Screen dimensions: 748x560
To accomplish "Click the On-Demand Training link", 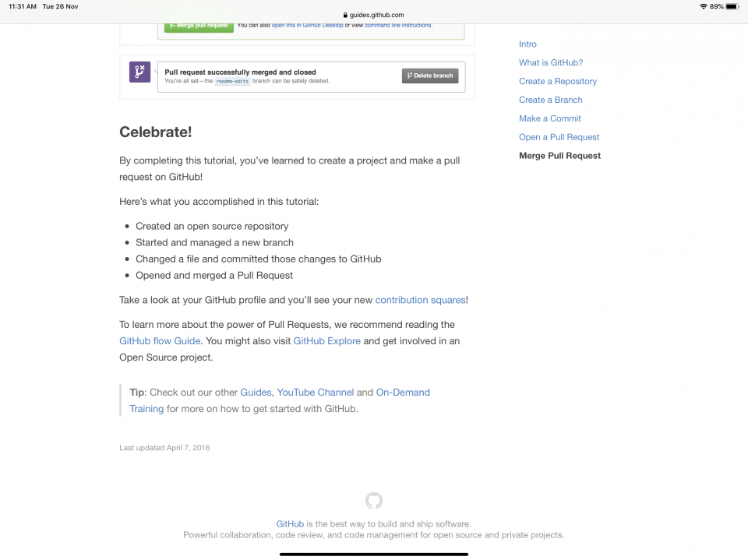I will 403,393.
